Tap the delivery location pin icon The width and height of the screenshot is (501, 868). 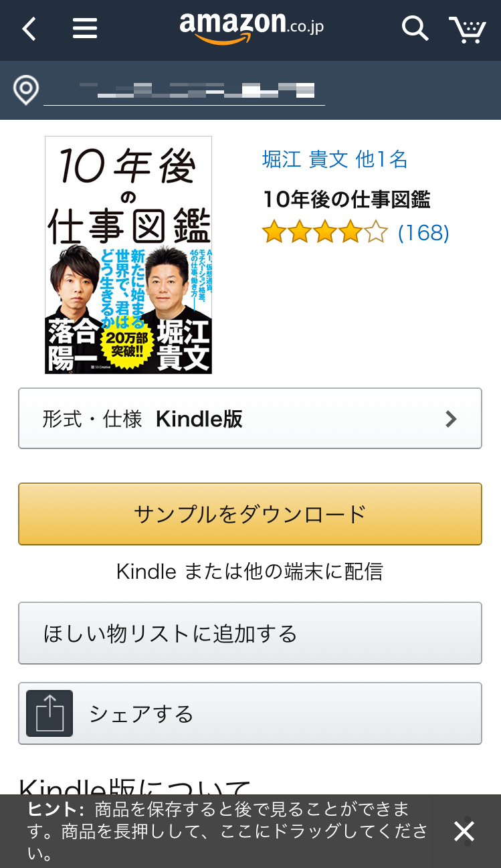pos(26,90)
